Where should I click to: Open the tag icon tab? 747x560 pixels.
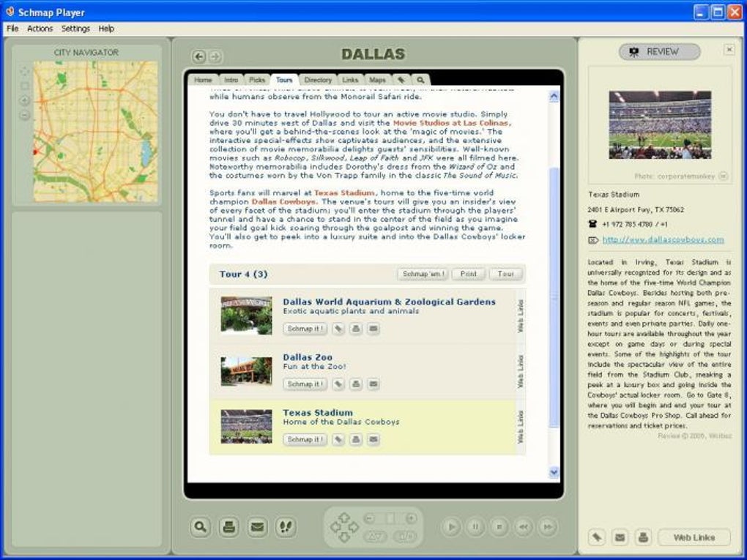tap(401, 80)
